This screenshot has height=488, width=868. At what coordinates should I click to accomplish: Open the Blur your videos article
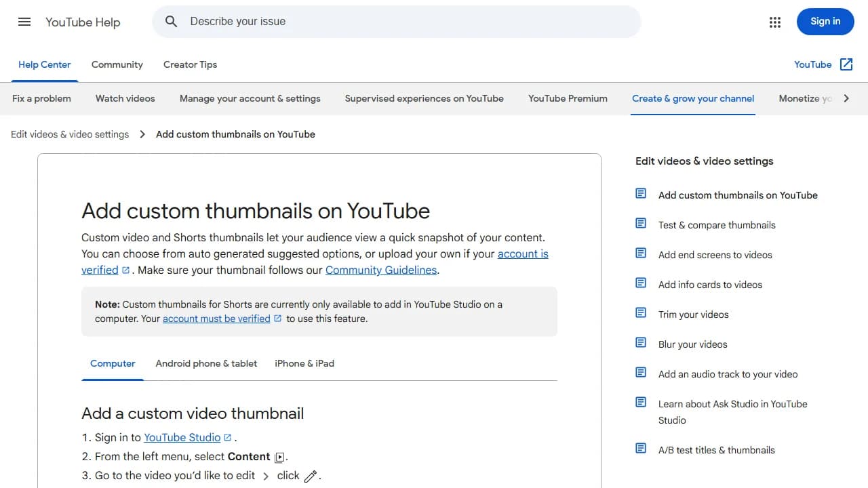pyautogui.click(x=692, y=344)
